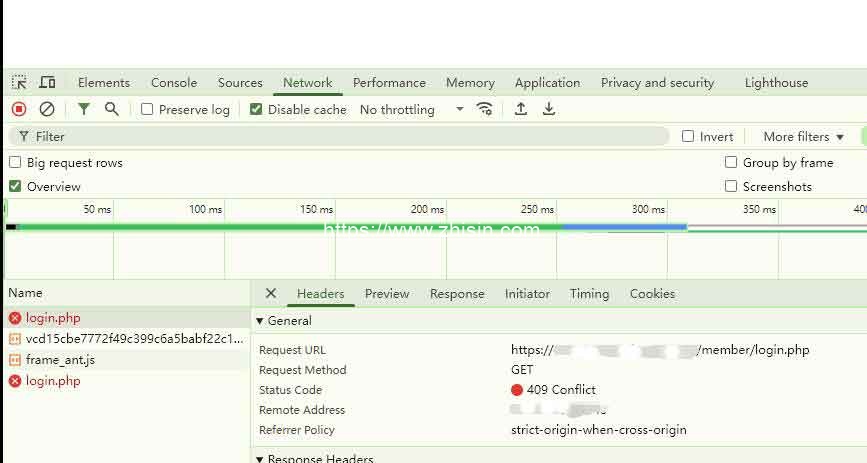Close the request details pane
The height and width of the screenshot is (463, 867).
(271, 294)
